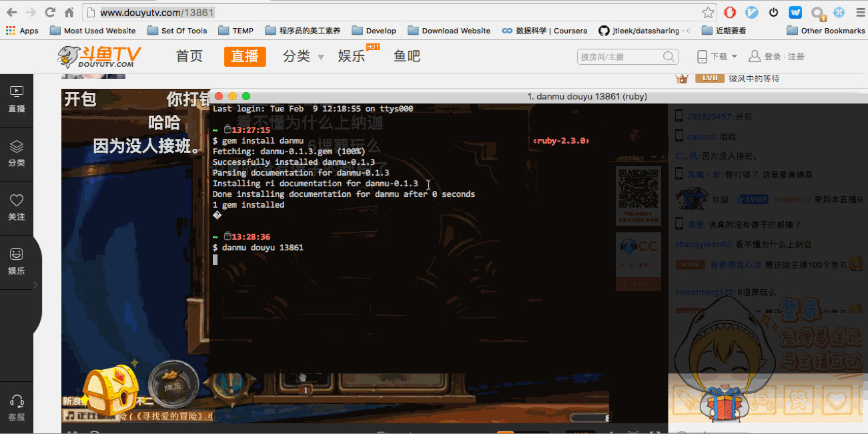Click the address bar URL
868x434 pixels.
tap(157, 12)
